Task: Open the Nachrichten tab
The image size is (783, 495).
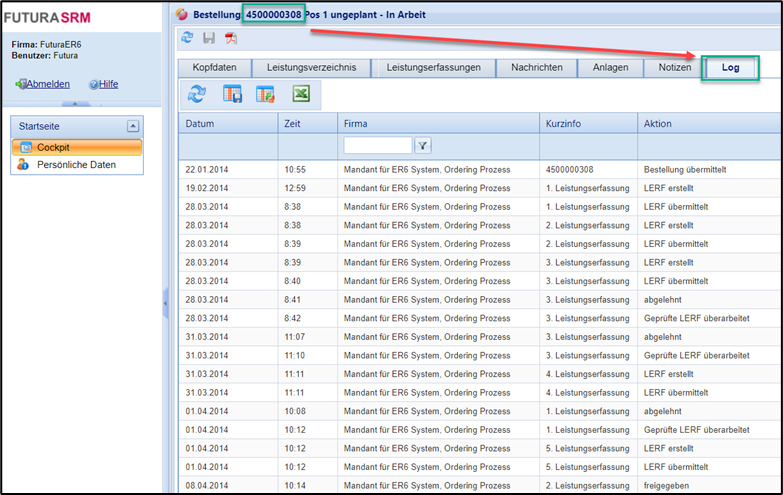Action: coord(536,68)
